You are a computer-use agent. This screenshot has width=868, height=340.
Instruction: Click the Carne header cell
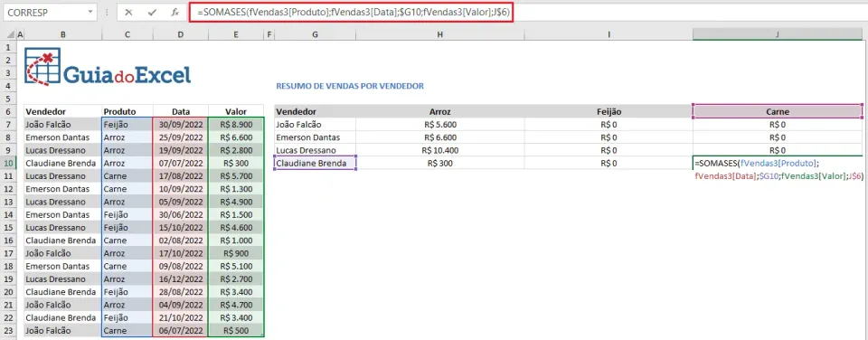[x=778, y=111]
